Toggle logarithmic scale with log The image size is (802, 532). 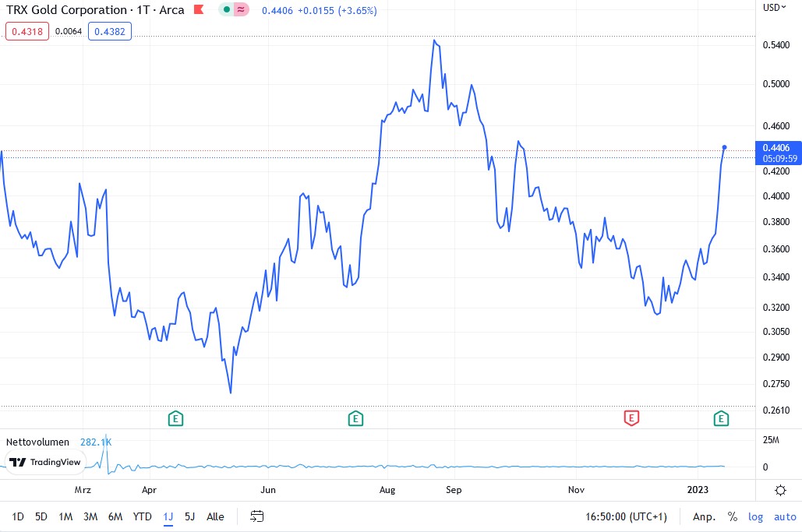[756, 516]
